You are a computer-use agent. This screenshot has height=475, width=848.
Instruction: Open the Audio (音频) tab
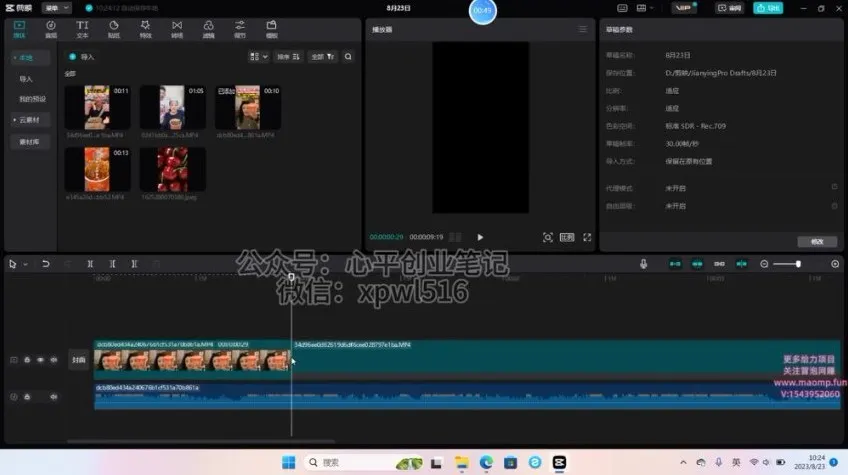51,27
